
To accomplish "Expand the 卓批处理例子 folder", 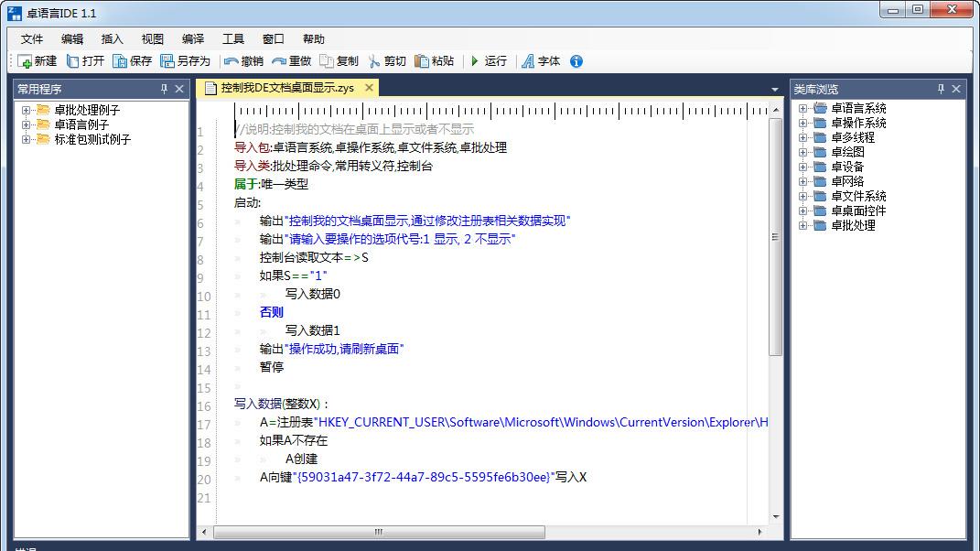I will point(26,110).
